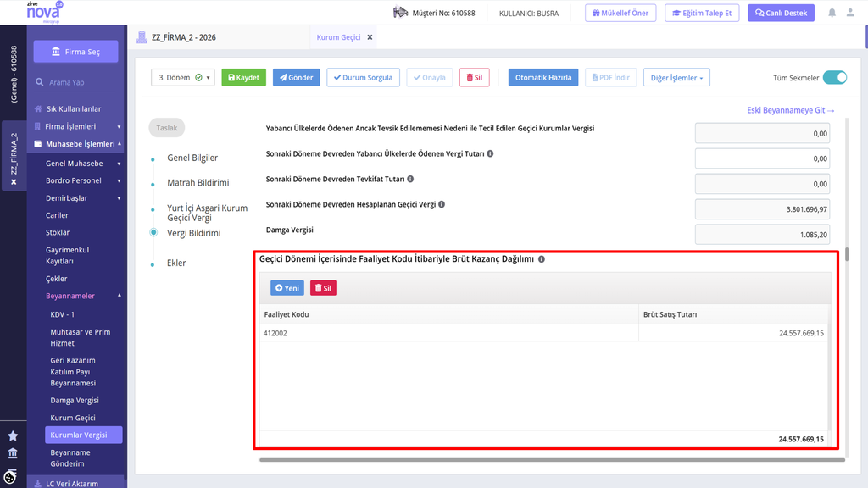Open the 3. Dönem period dropdown

(x=183, y=77)
